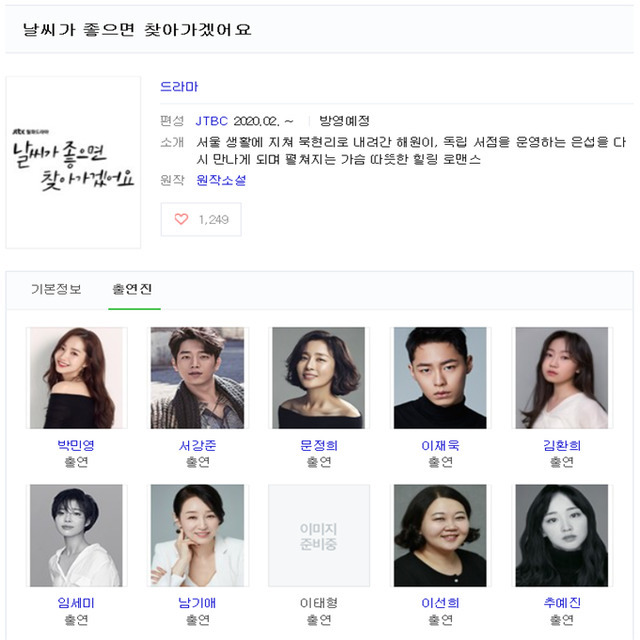View 남기애 cast photo
The height and width of the screenshot is (640, 640).
pos(198,536)
